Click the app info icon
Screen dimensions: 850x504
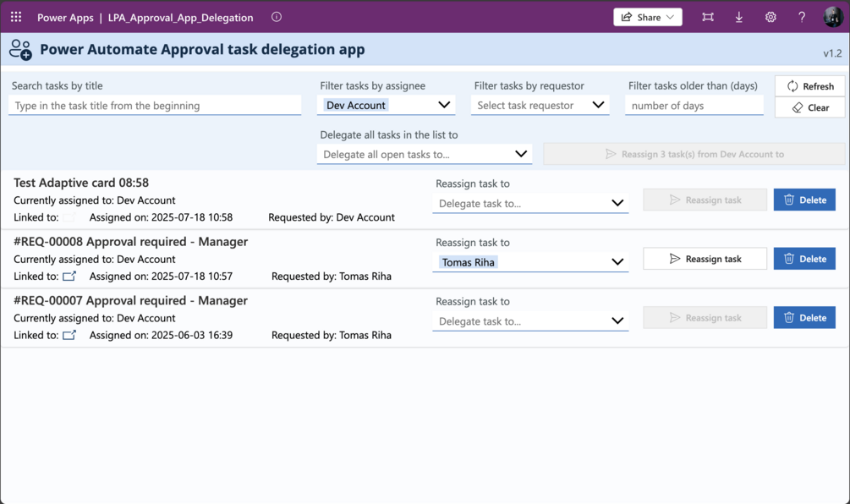tap(277, 17)
